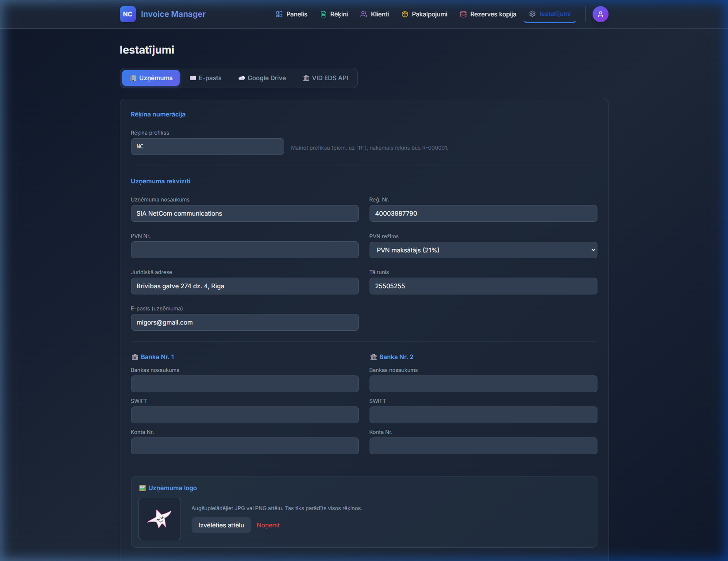The width and height of the screenshot is (728, 561).
Task: Click the Iestatījumi gear icon
Action: (532, 14)
